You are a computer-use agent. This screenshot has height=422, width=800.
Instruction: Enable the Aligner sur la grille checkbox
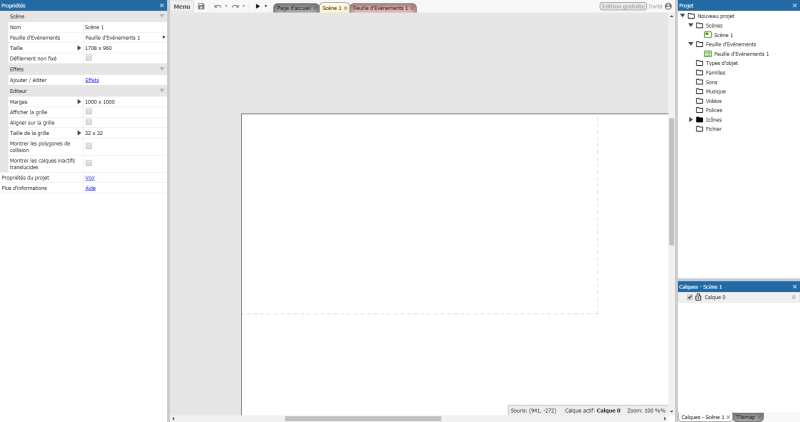88,122
